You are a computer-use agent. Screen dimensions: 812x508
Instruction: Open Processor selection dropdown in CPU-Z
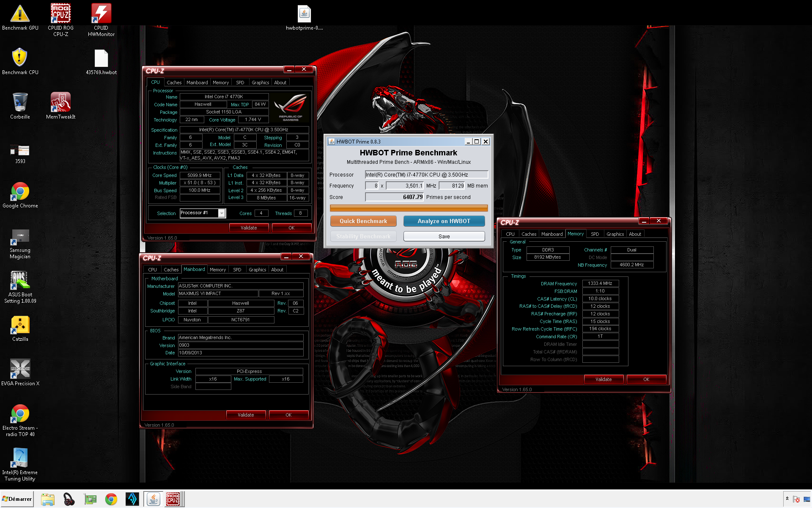point(222,213)
